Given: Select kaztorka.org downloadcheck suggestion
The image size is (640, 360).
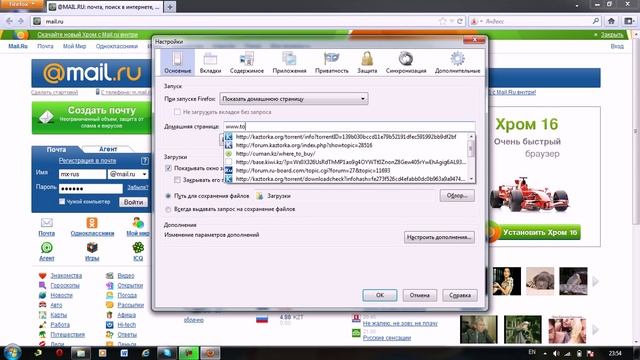Looking at the screenshot, I should click(x=346, y=179).
